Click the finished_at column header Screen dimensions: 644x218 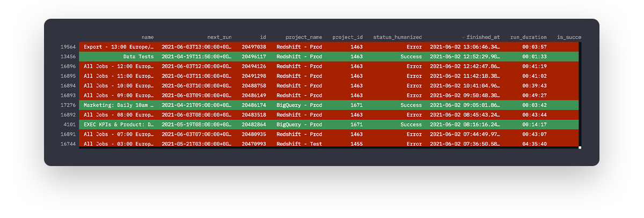[483, 37]
